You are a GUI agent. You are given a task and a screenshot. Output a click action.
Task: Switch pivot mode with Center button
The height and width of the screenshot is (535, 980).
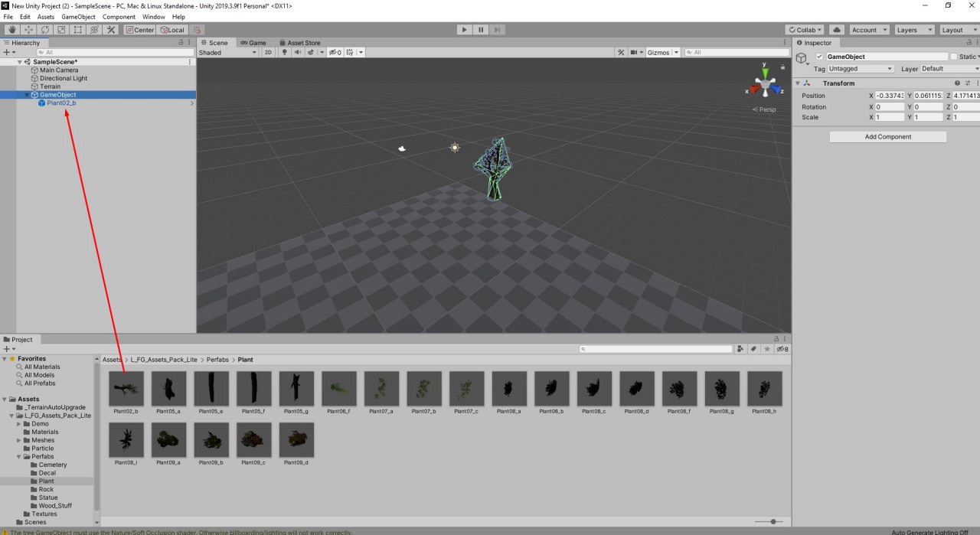point(140,30)
